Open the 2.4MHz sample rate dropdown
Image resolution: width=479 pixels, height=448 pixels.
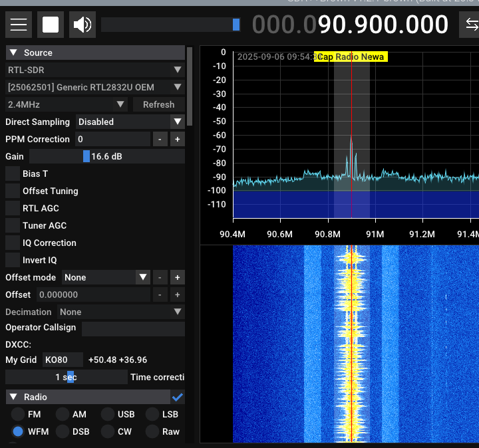coord(66,104)
